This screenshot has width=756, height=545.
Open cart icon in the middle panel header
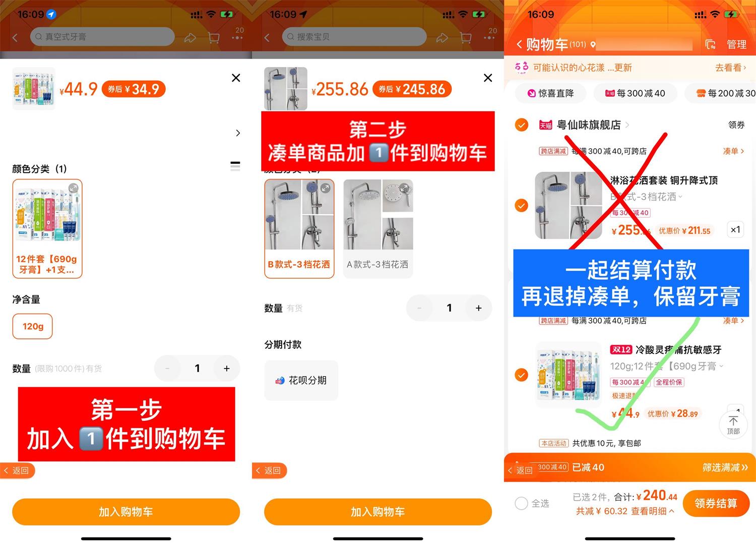point(466,37)
